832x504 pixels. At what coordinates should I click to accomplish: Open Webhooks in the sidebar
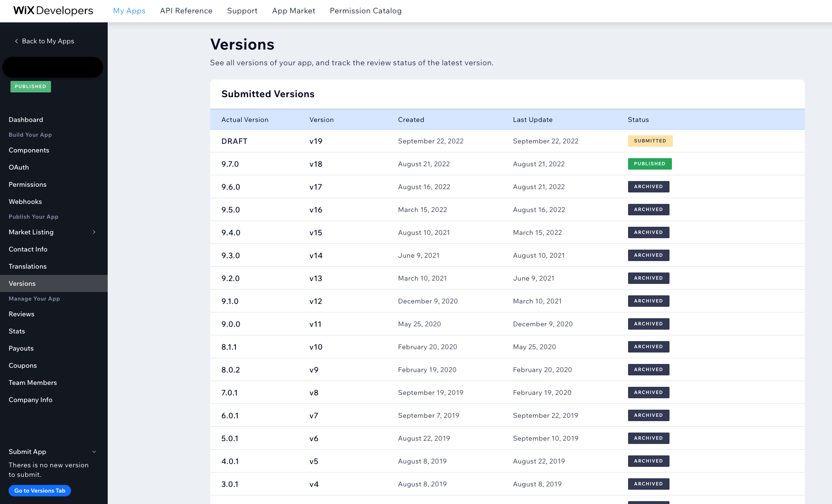tap(25, 202)
